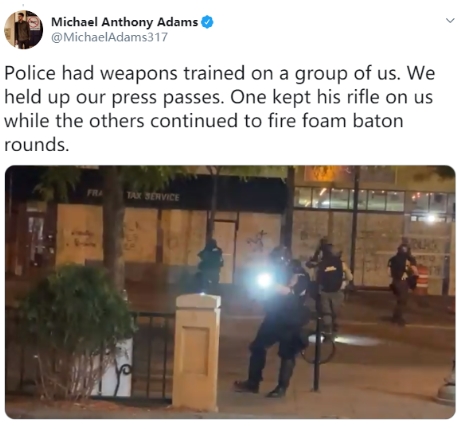Open the embedded night street video
This screenshot has height=429, width=459.
click(230, 292)
